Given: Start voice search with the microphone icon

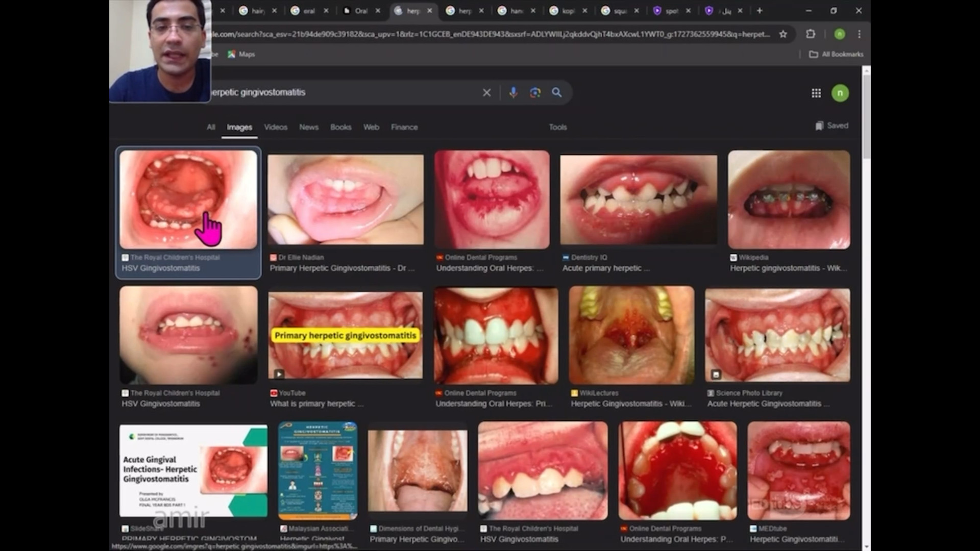Looking at the screenshot, I should click(x=513, y=92).
